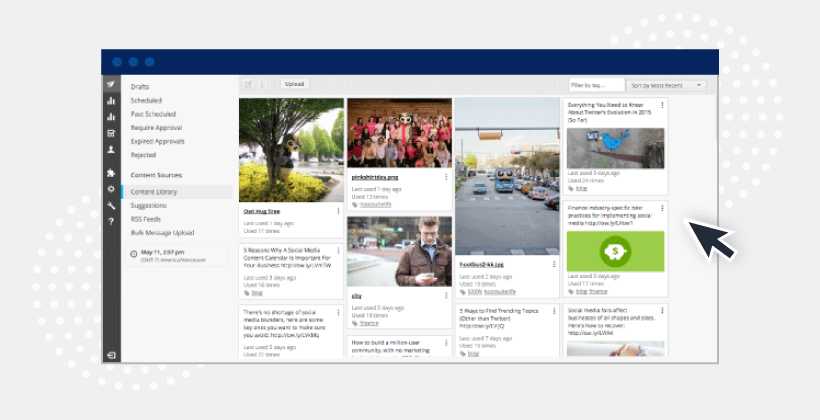Click the Upload button
820x420 pixels.
tap(294, 85)
